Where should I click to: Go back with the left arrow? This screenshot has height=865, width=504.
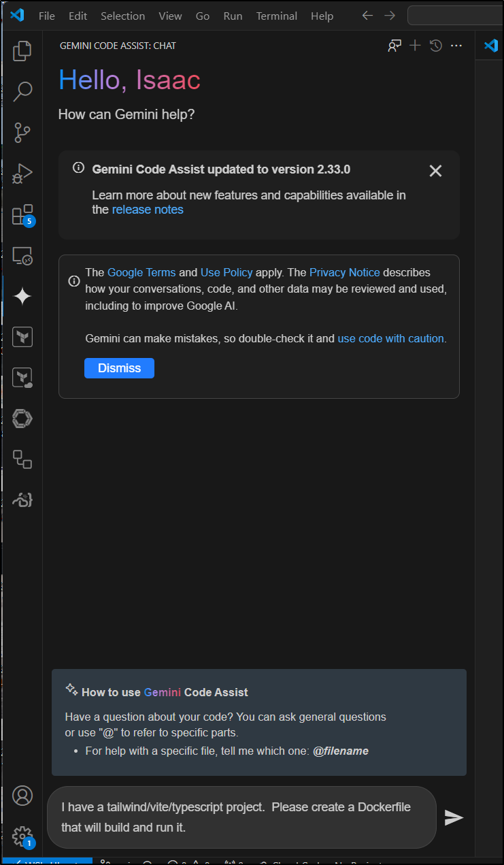pyautogui.click(x=367, y=15)
